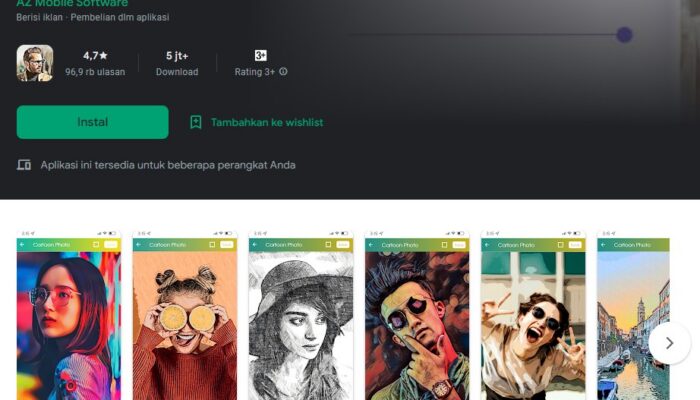
Task: Click the star rating 4,7
Action: coord(97,56)
